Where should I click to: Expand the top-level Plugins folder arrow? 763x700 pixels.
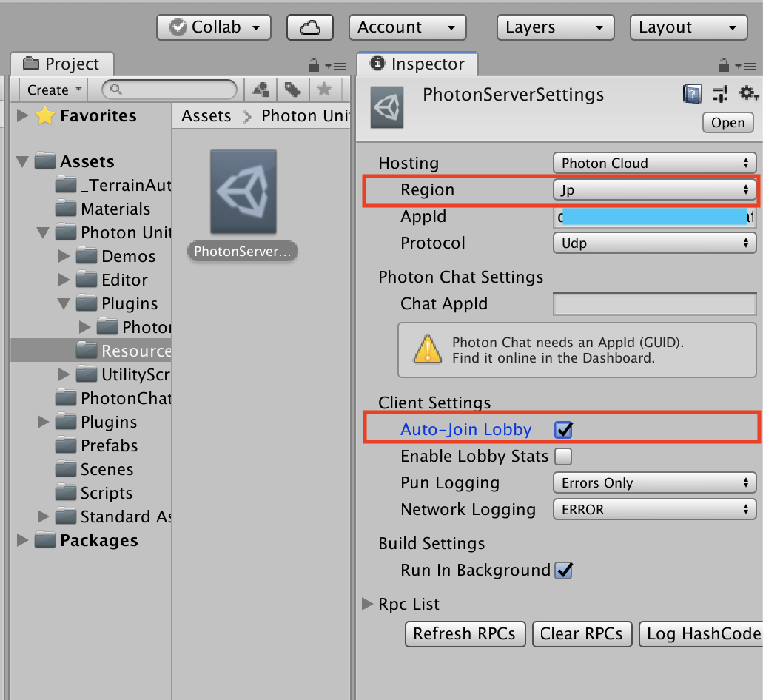coord(44,422)
